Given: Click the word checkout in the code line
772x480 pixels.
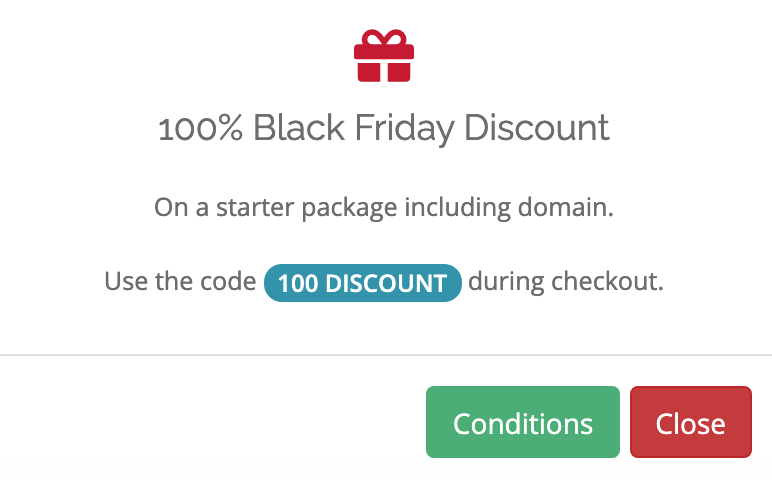Looking at the screenshot, I should 608,281.
